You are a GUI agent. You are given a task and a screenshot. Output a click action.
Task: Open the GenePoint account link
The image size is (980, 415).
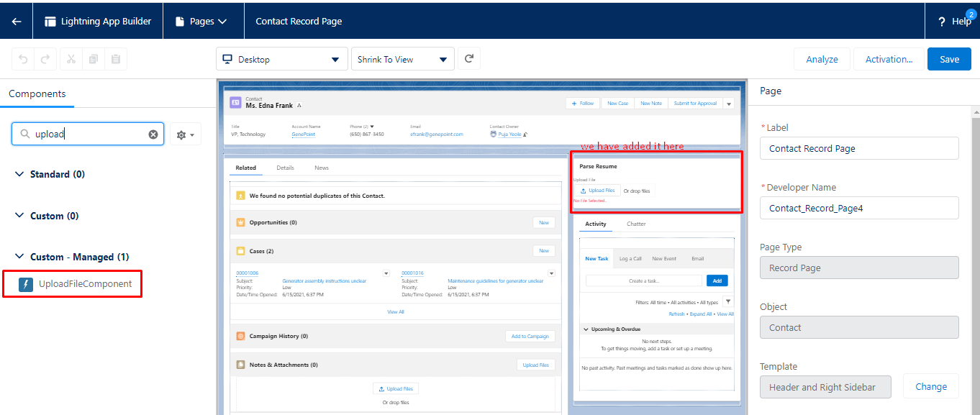pos(303,134)
